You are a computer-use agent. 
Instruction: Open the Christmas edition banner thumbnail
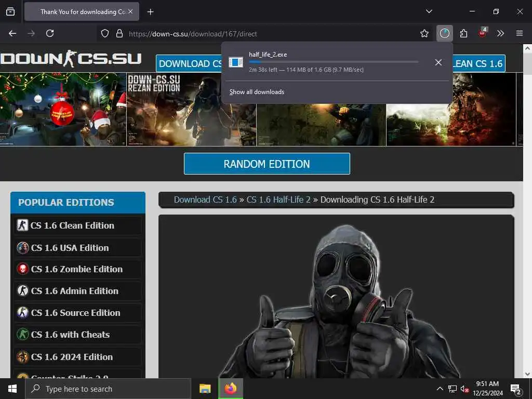(x=63, y=110)
